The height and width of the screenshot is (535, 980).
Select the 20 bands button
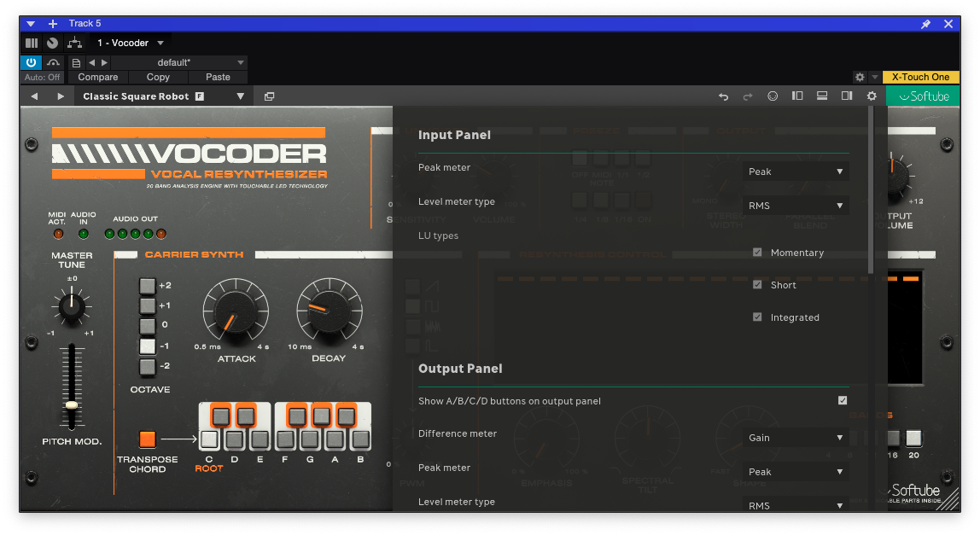tap(913, 438)
